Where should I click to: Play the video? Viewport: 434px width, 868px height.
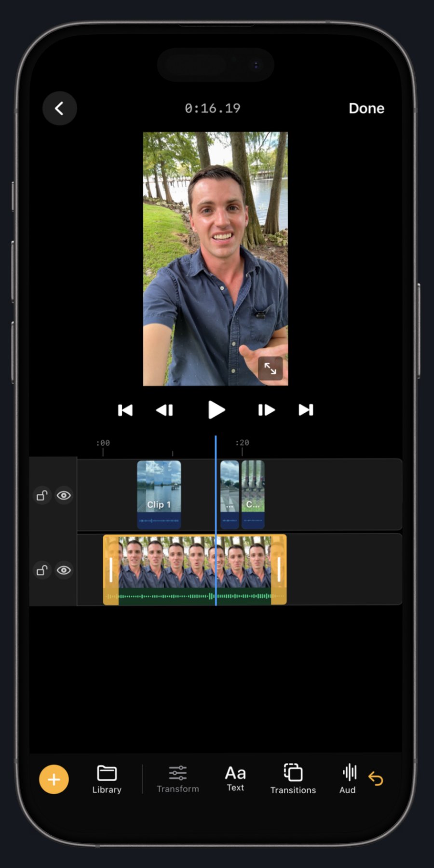[216, 410]
